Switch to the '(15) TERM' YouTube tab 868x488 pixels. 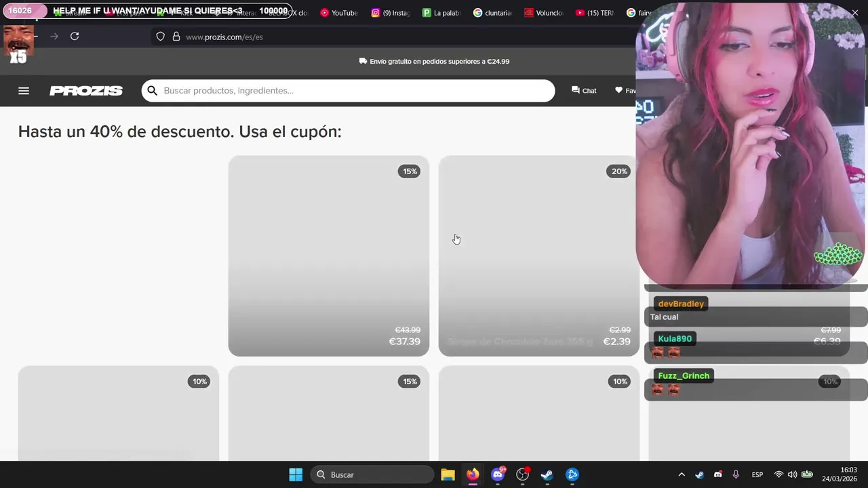595,12
